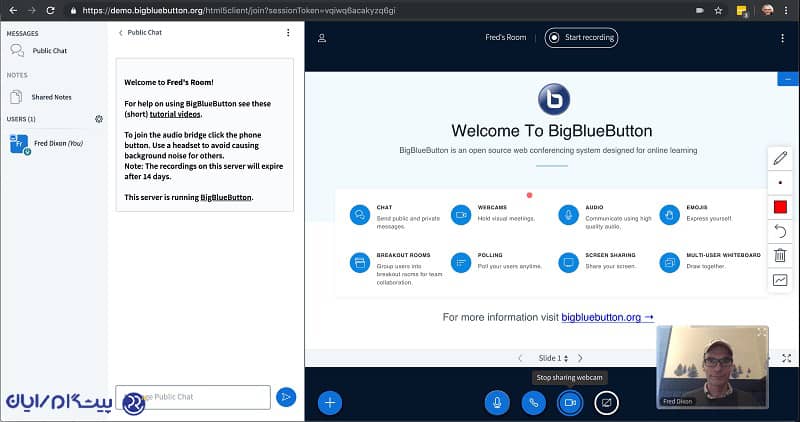800x422 pixels.
Task: Clear all annotations with the trash icon
Action: tap(780, 255)
